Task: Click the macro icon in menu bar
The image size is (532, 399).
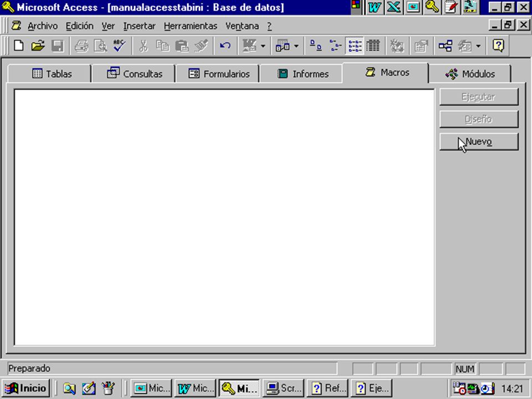Action: click(16, 25)
